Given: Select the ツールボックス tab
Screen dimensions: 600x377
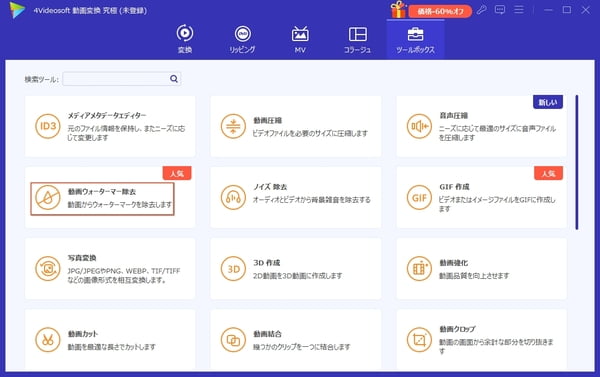Looking at the screenshot, I should [415, 39].
